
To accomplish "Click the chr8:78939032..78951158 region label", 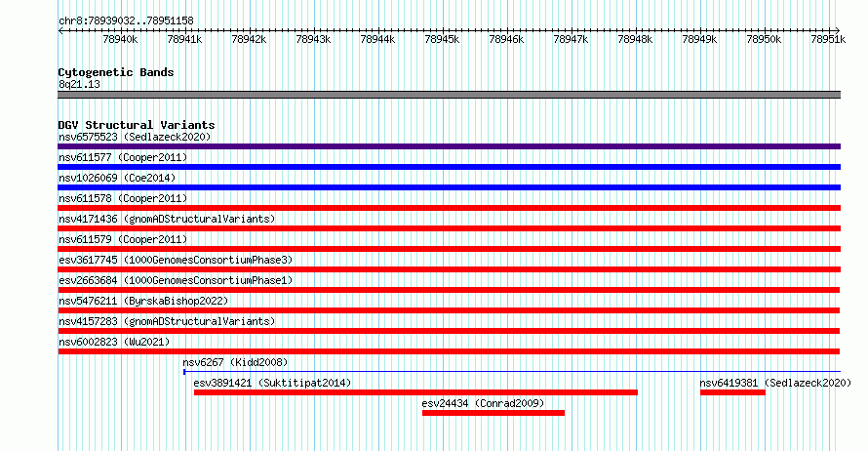I will (x=126, y=21).
